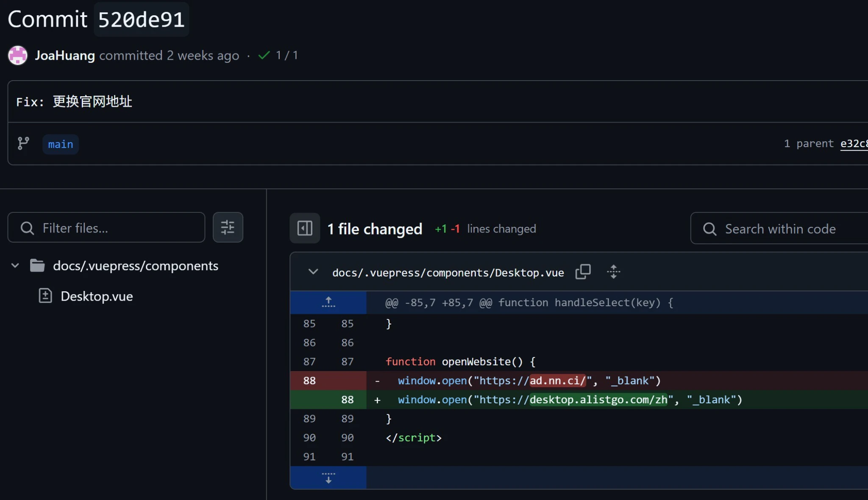Screen dimensions: 868x500
Task: Select Desktop.vue in the file tree
Action: [97, 296]
